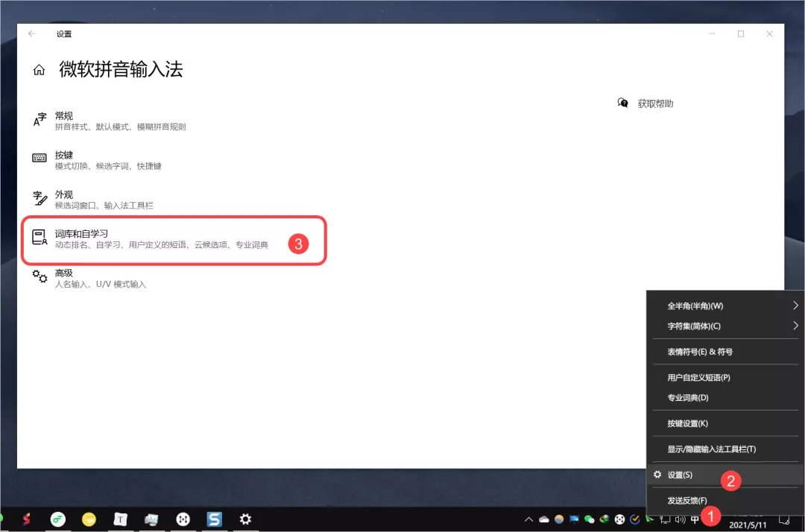
Task: Open WeChat from the system tray
Action: 590,519
